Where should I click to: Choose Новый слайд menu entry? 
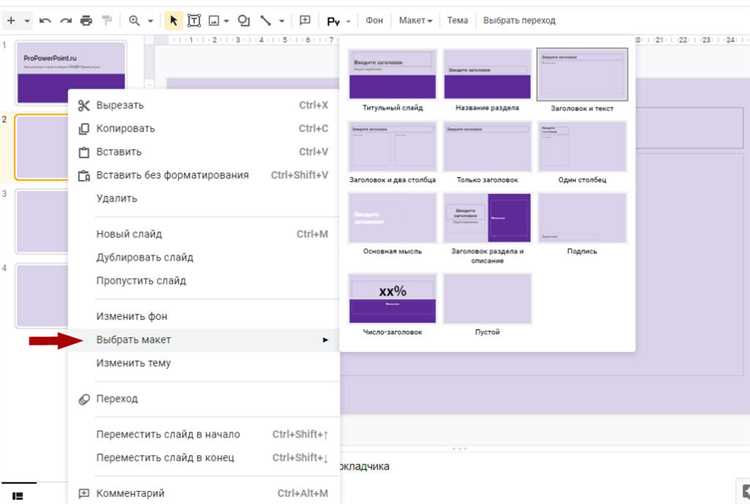point(204,234)
